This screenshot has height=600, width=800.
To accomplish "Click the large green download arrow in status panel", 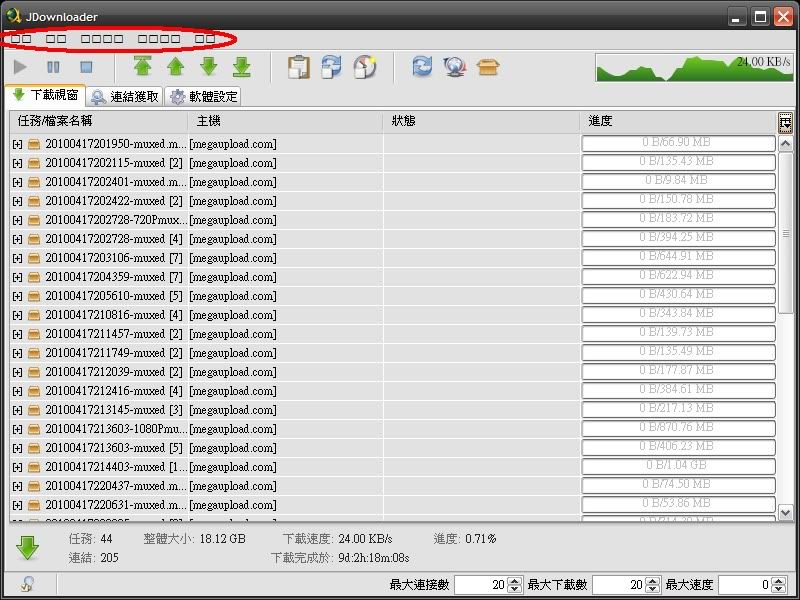I will (28, 548).
